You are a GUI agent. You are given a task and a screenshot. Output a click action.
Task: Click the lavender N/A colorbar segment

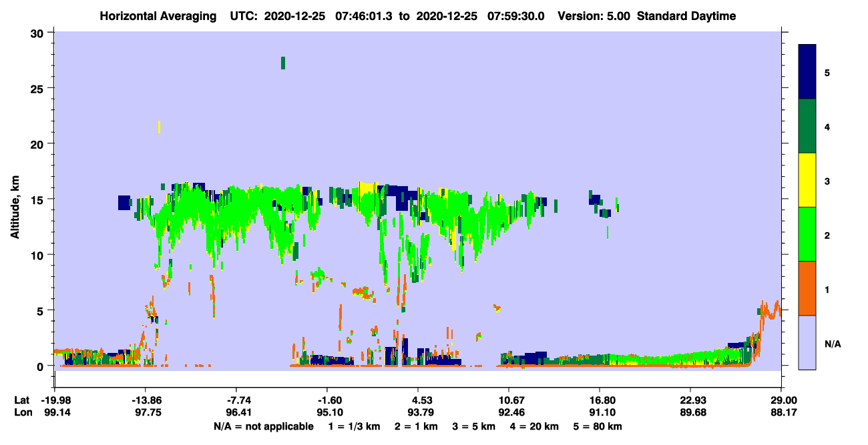807,342
